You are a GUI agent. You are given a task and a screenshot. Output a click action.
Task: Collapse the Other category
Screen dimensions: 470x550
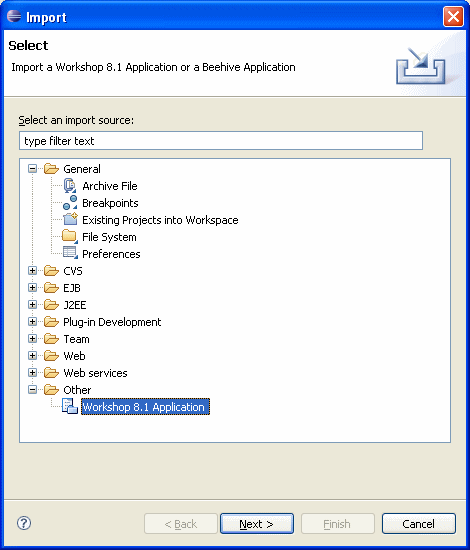coord(32,390)
